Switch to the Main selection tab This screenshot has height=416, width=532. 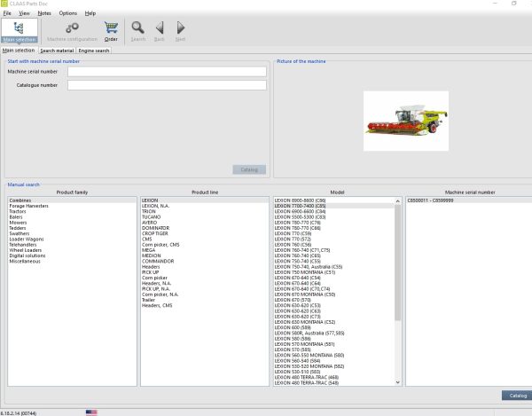pyautogui.click(x=19, y=51)
